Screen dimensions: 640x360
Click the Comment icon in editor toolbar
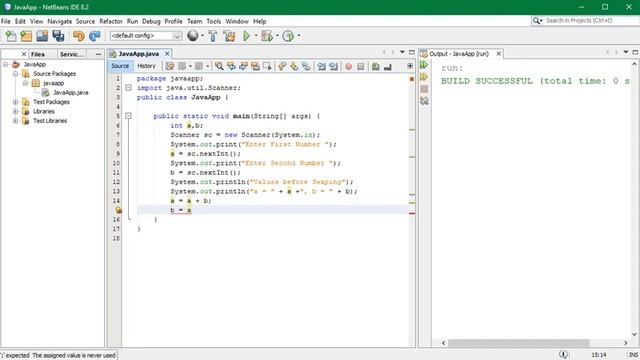coord(376,67)
